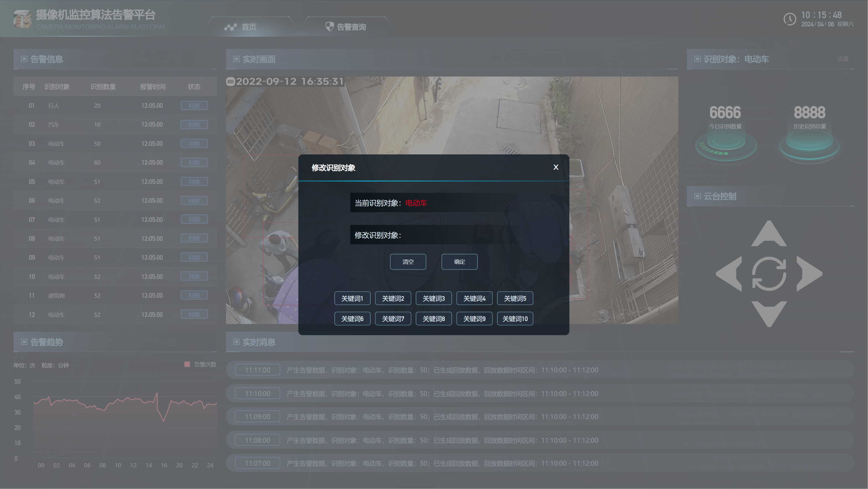Select the 11:09:00 message timestamp
This screenshot has height=489, width=868.
point(257,417)
